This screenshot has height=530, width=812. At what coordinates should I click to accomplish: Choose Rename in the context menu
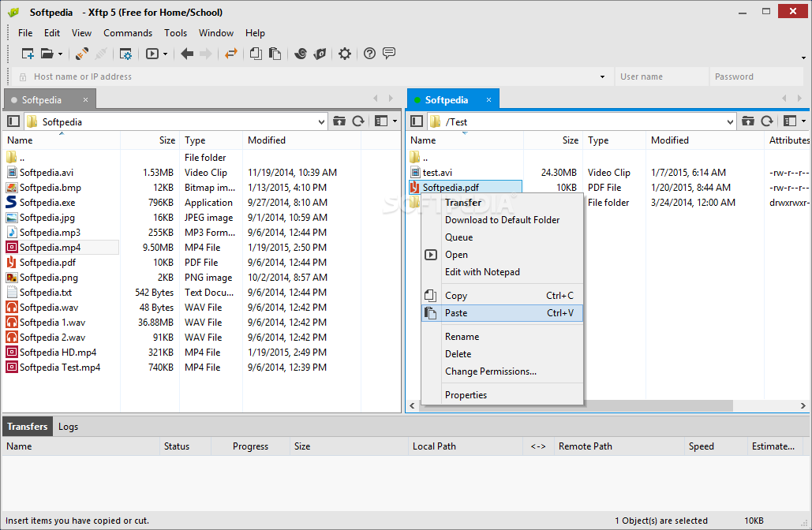coord(503,337)
